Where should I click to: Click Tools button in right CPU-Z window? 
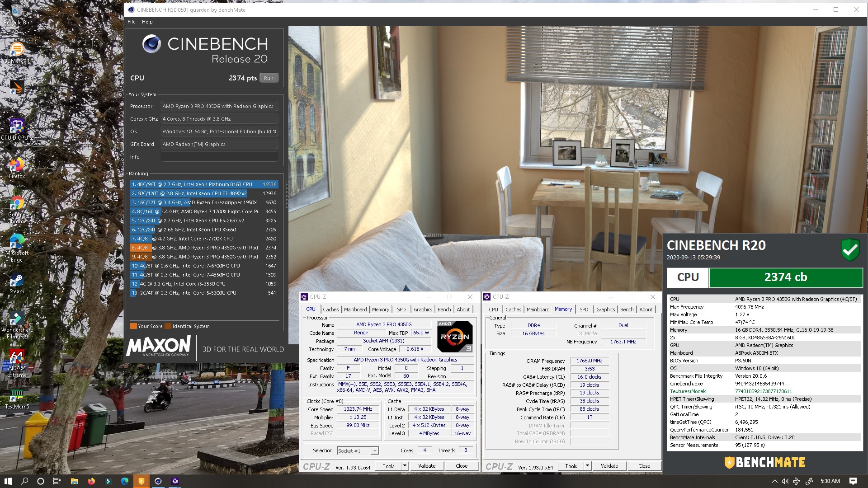tap(571, 466)
